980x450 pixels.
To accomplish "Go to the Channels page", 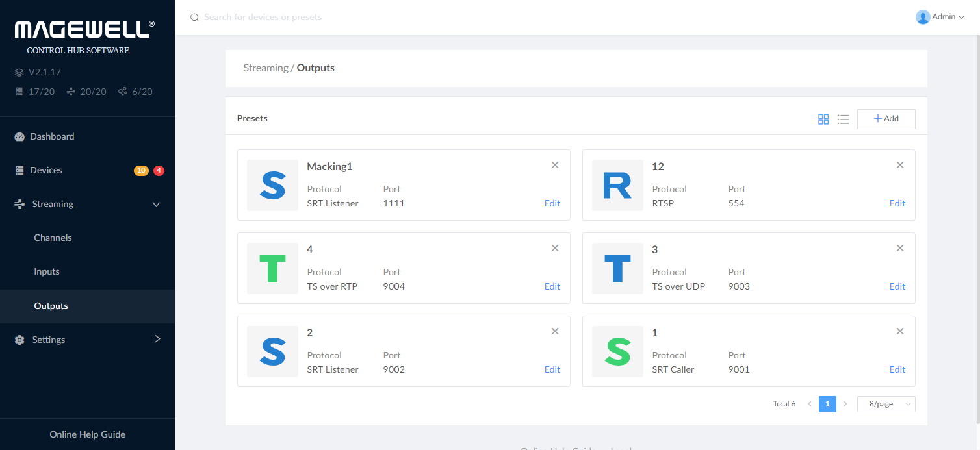I will [53, 238].
